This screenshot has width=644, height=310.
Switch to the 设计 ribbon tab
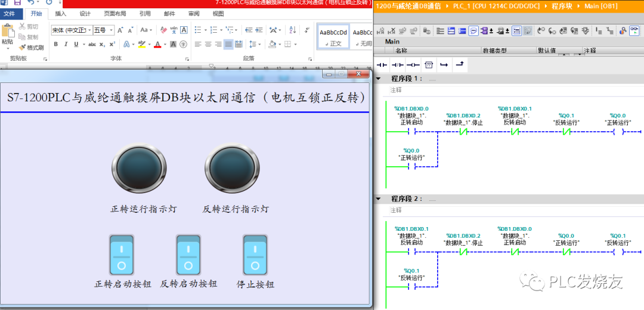85,14
